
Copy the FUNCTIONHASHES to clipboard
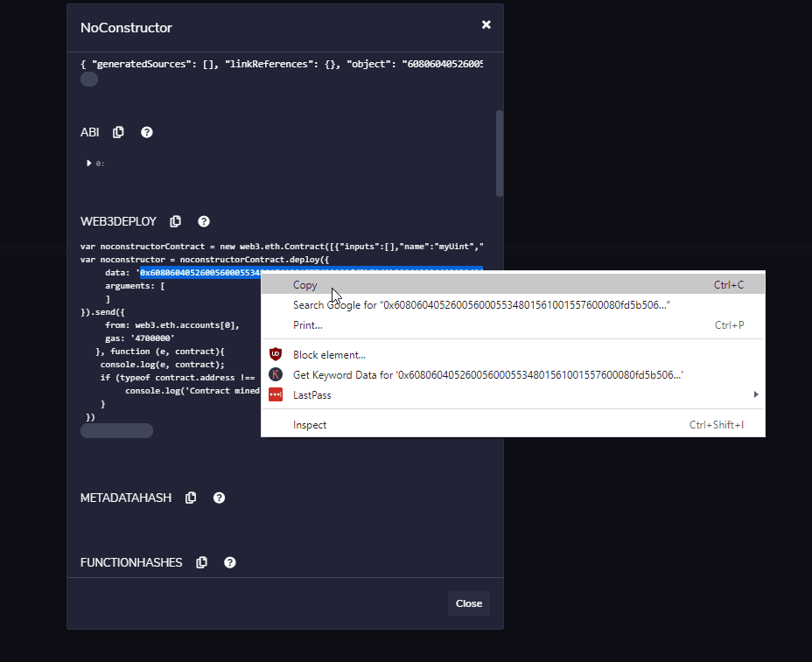click(202, 562)
